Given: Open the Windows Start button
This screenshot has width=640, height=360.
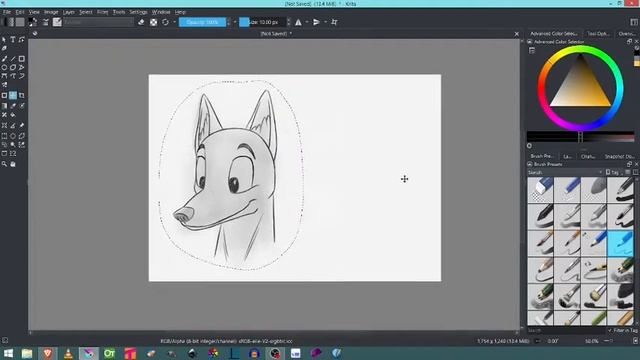Looking at the screenshot, I should pos(8,353).
